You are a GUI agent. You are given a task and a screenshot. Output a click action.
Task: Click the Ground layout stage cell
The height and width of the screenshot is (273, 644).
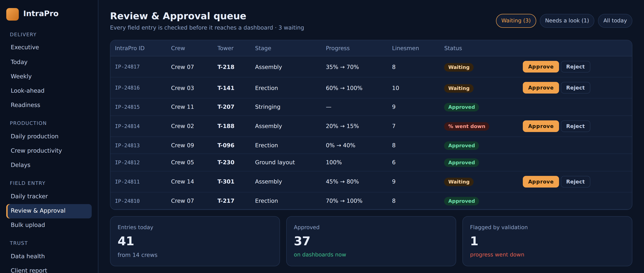275,162
